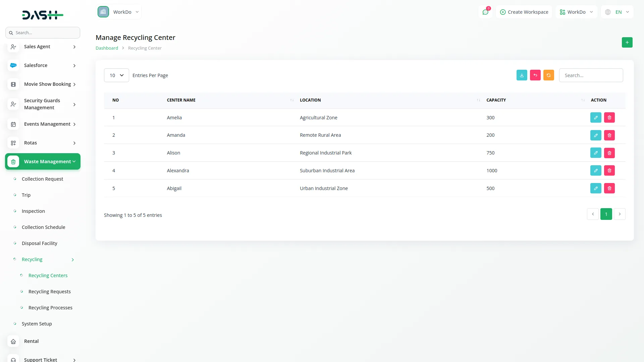This screenshot has width=644, height=362.
Task: Delete the Abigail center entry
Action: click(x=609, y=188)
